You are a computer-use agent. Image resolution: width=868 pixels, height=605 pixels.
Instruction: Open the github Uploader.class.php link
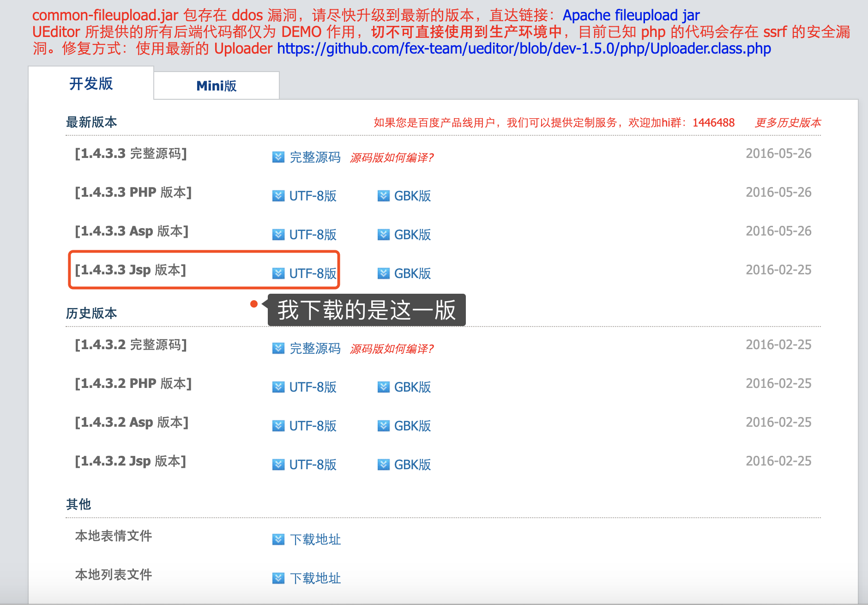click(524, 48)
